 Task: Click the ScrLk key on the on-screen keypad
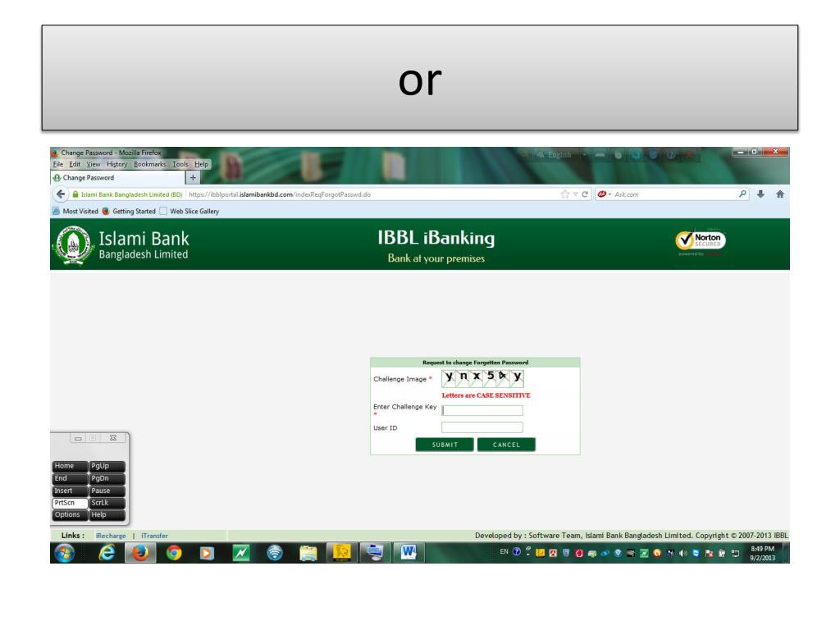[x=107, y=503]
